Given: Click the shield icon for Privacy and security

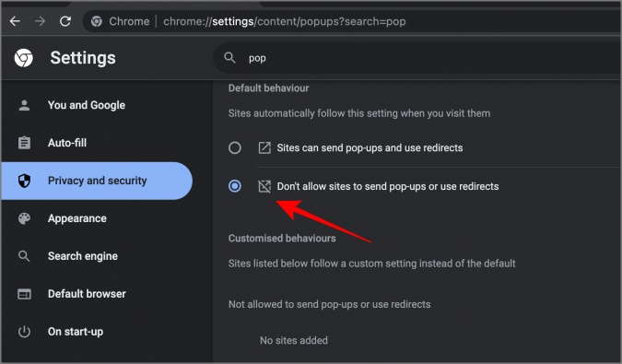Looking at the screenshot, I should [24, 181].
